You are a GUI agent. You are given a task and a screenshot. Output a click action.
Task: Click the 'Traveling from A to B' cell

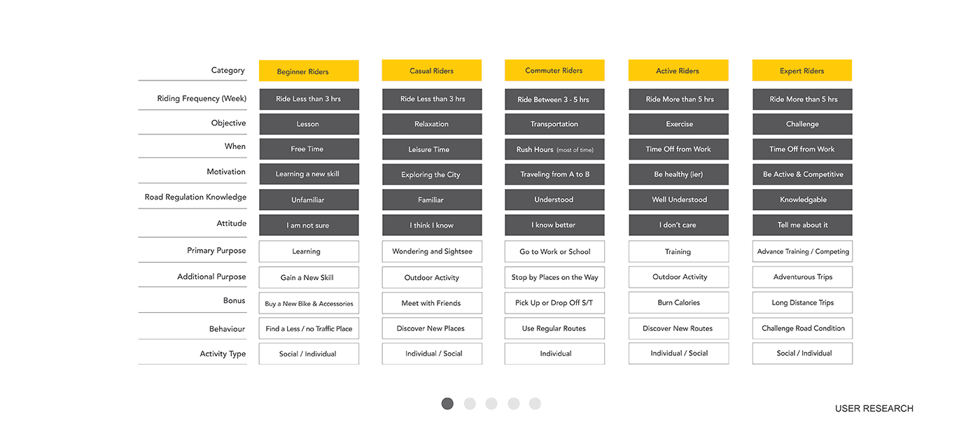tap(554, 174)
